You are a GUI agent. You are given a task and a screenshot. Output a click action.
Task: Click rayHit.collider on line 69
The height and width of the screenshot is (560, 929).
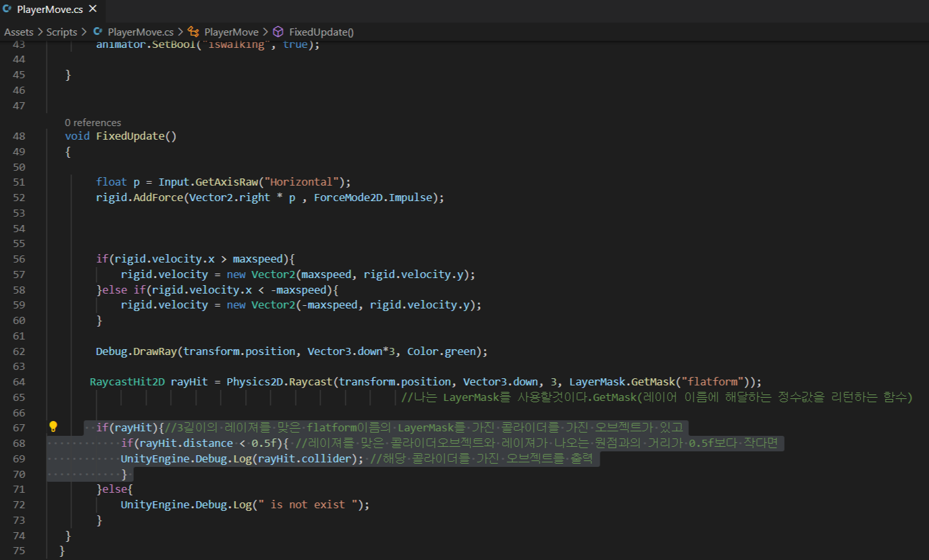pos(304,458)
